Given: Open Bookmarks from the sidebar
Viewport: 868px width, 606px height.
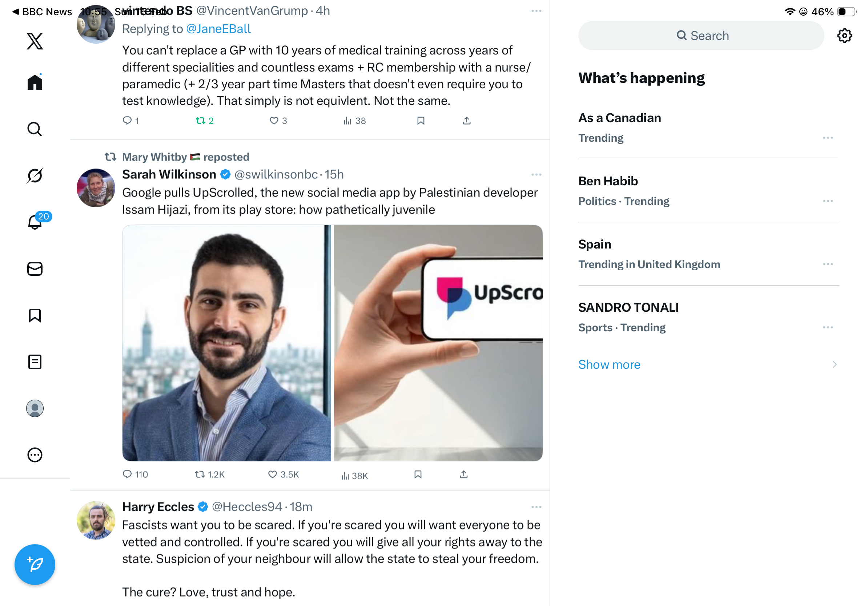Looking at the screenshot, I should point(35,315).
